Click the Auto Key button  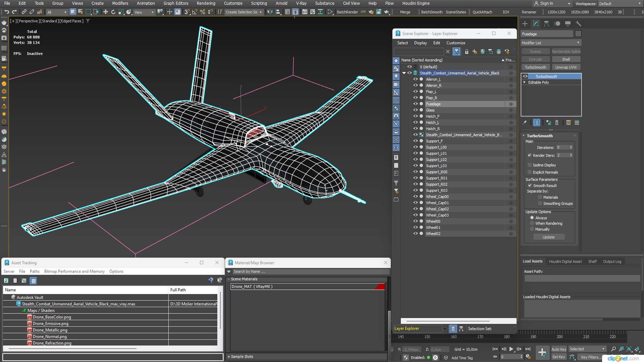559,349
